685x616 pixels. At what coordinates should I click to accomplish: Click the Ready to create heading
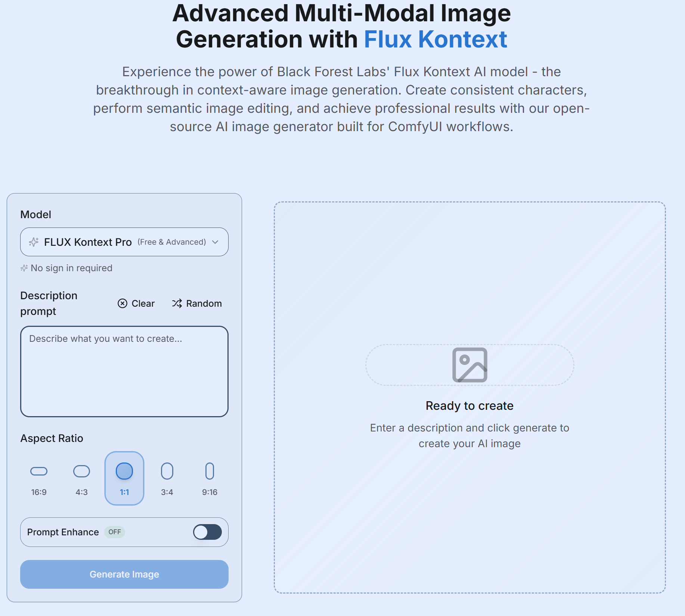pyautogui.click(x=469, y=406)
